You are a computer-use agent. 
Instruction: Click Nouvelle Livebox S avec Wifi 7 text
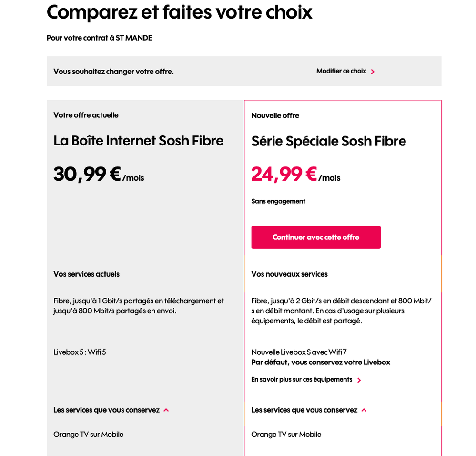click(x=299, y=352)
